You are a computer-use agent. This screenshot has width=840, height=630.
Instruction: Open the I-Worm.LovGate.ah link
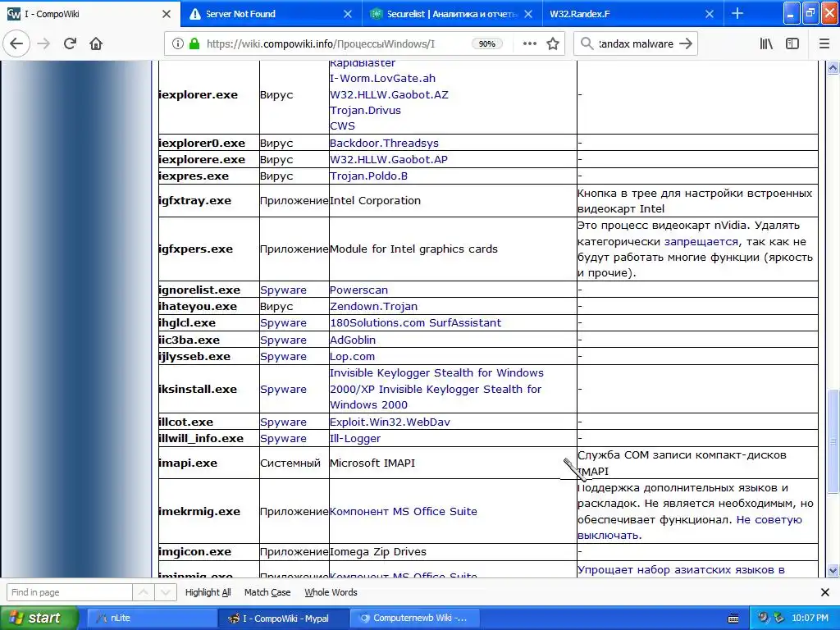382,78
